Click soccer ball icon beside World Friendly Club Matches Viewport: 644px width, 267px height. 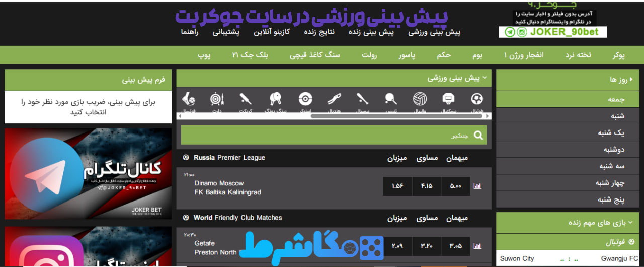186,218
